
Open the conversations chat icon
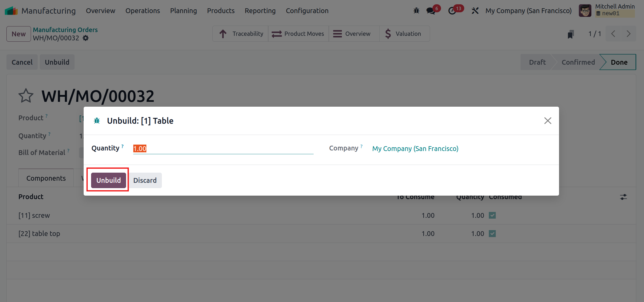(x=431, y=11)
